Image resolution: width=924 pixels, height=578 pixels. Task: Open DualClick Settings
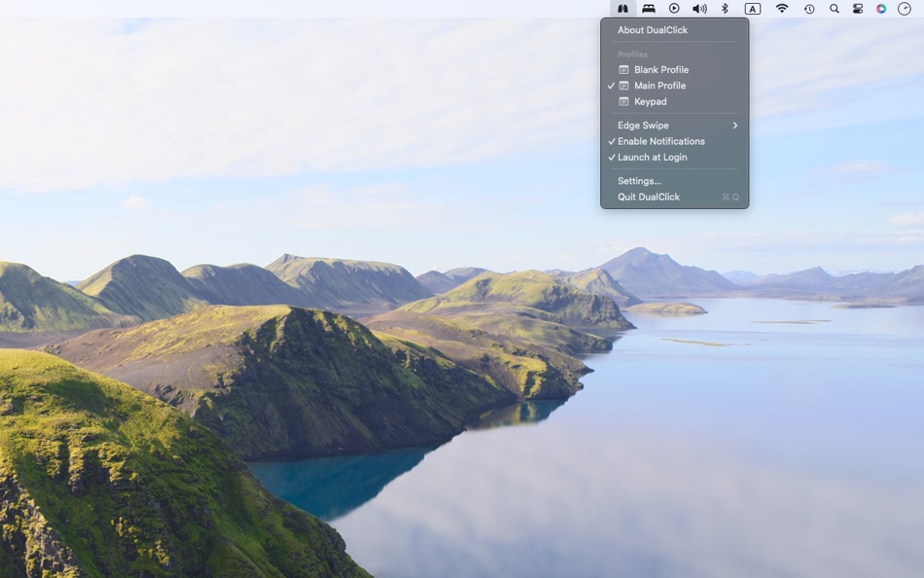[x=639, y=180]
